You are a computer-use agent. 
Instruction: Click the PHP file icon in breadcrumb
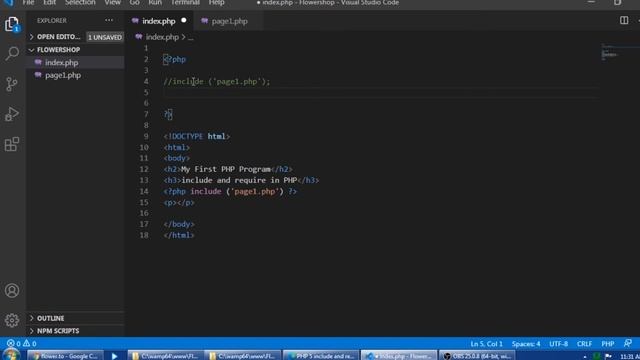coord(139,37)
